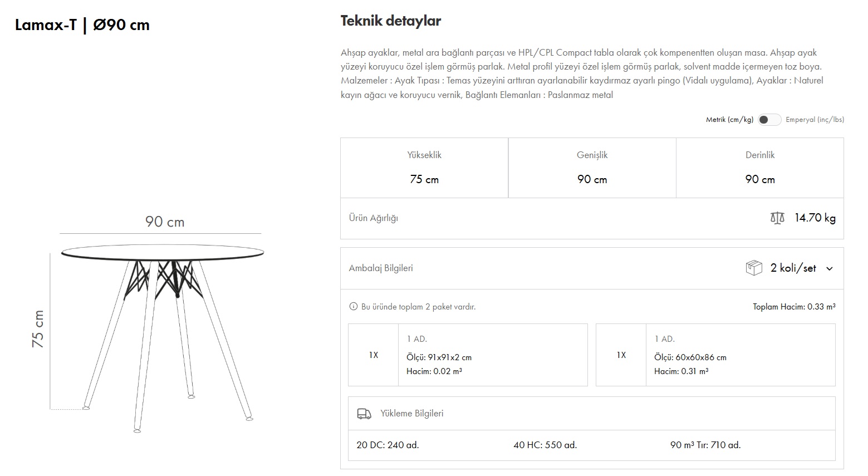This screenshot has height=476, width=868.
Task: Click the package box icon
Action: (x=753, y=268)
